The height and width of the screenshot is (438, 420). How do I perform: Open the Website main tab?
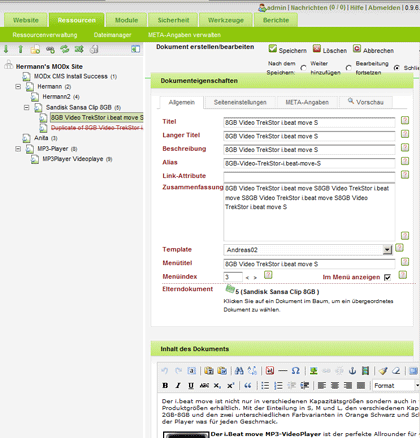pyautogui.click(x=26, y=20)
